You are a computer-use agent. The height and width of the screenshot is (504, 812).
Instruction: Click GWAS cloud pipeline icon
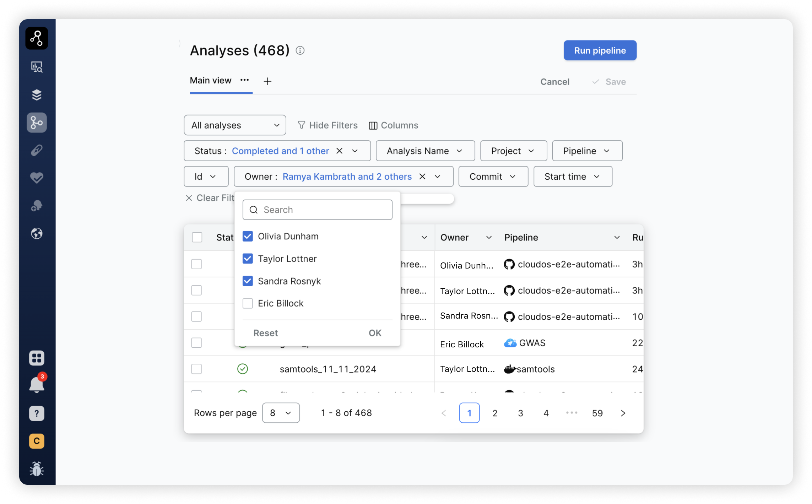[510, 343]
